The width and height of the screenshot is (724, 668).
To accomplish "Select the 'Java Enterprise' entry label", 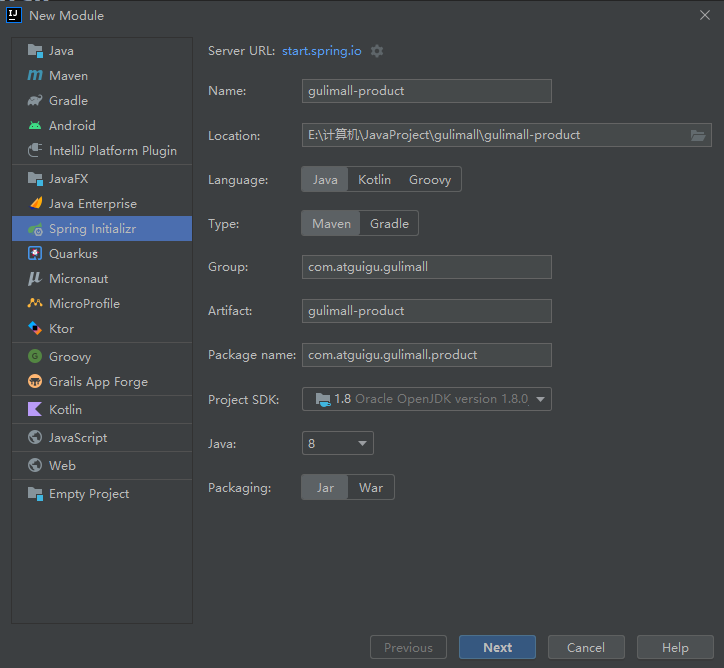I will [93, 204].
